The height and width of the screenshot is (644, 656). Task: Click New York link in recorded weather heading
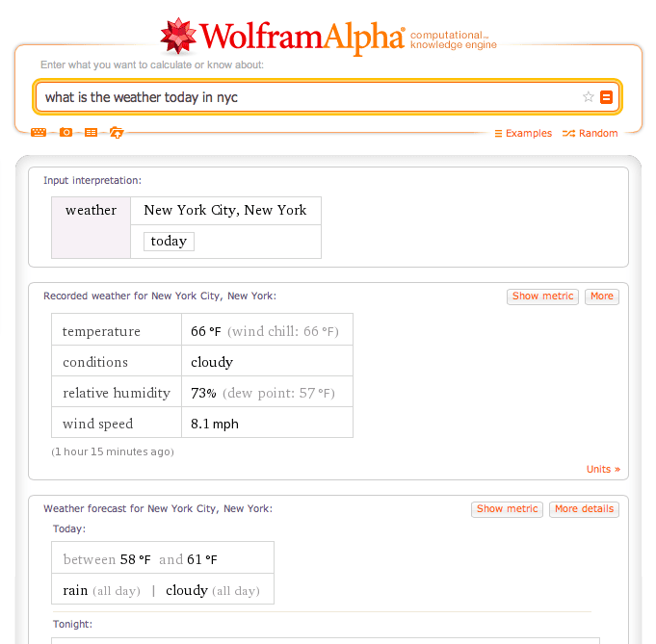[x=250, y=296]
